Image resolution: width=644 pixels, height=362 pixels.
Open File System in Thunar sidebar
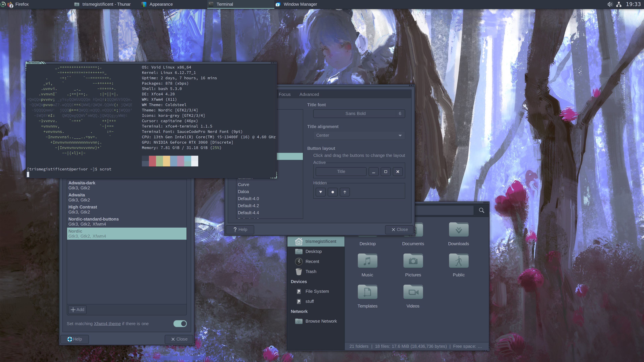tap(317, 291)
